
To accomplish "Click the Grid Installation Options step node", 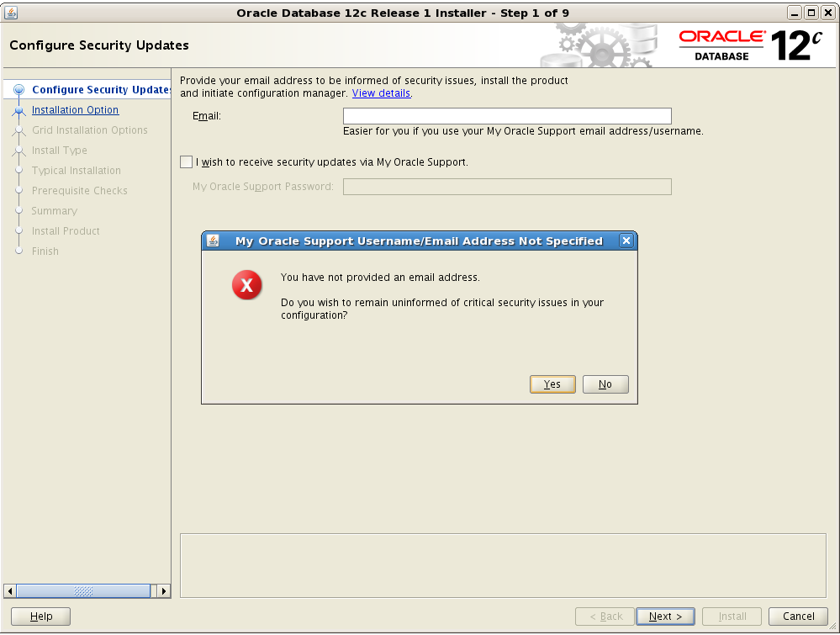I will coord(18,130).
